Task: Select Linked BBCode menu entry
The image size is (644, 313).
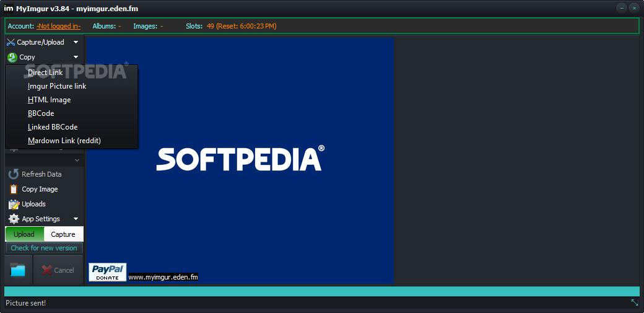Action: 71,126
